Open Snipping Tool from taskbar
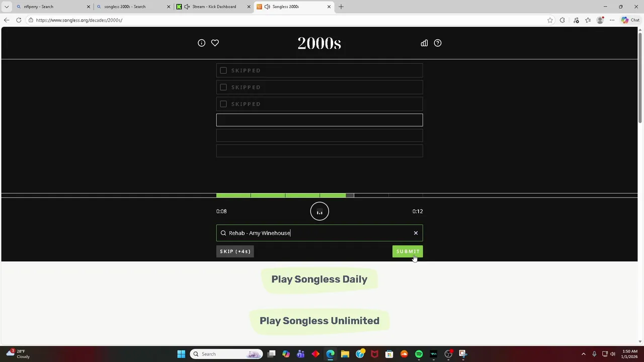 [463, 354]
